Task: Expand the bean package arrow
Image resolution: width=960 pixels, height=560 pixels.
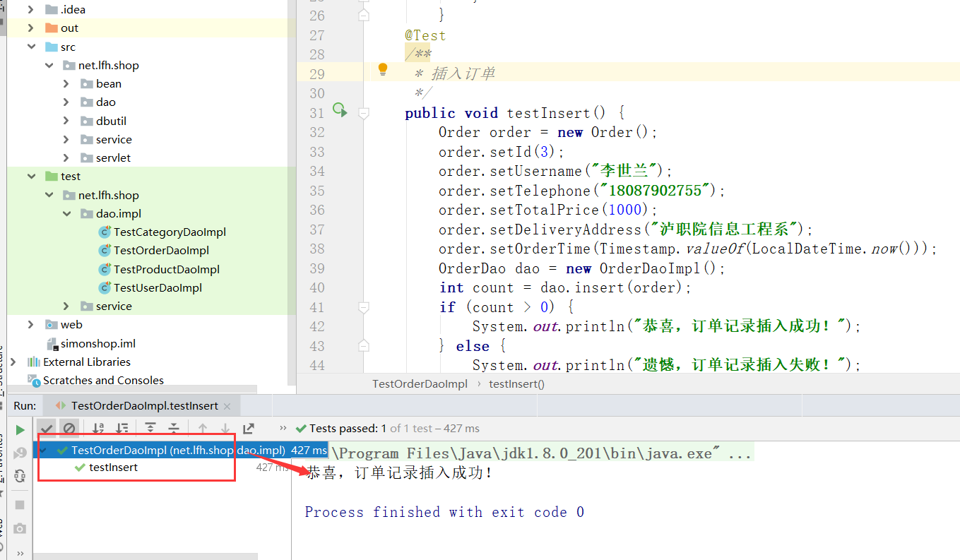Action: [x=66, y=83]
